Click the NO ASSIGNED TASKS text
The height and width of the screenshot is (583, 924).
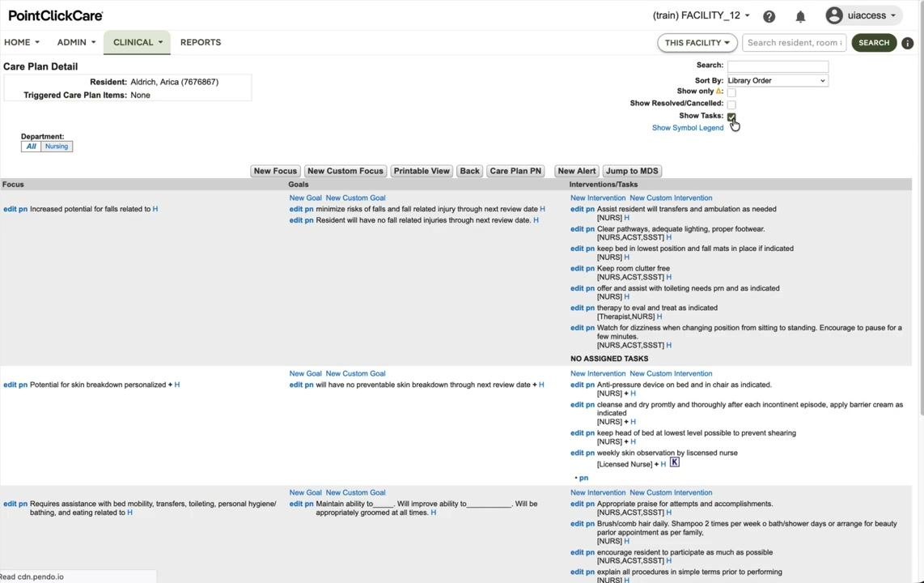pos(609,359)
